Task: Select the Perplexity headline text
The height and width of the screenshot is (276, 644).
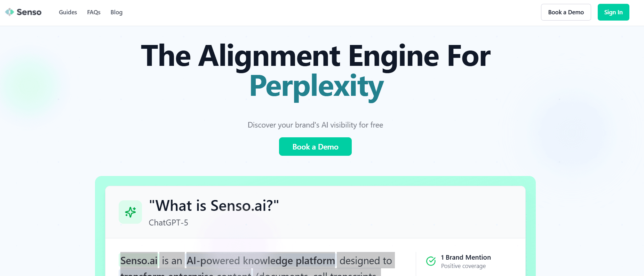Action: 316,87
